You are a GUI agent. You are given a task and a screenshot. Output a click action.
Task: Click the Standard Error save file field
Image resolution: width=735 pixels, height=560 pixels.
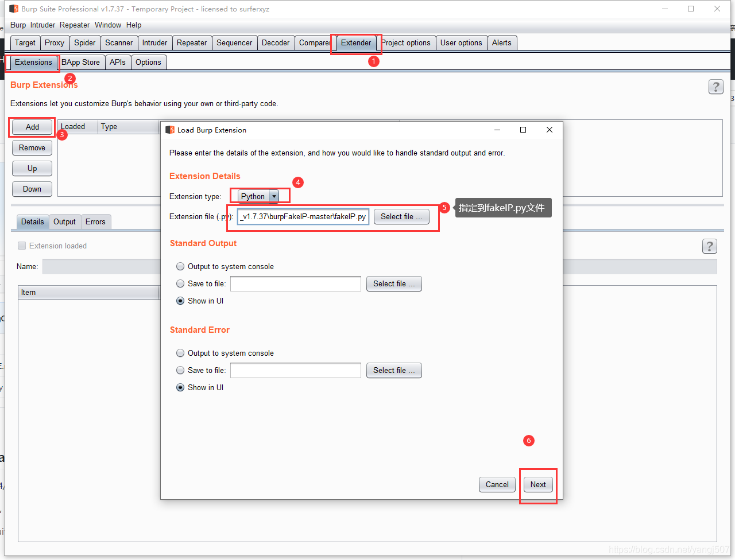coord(296,370)
